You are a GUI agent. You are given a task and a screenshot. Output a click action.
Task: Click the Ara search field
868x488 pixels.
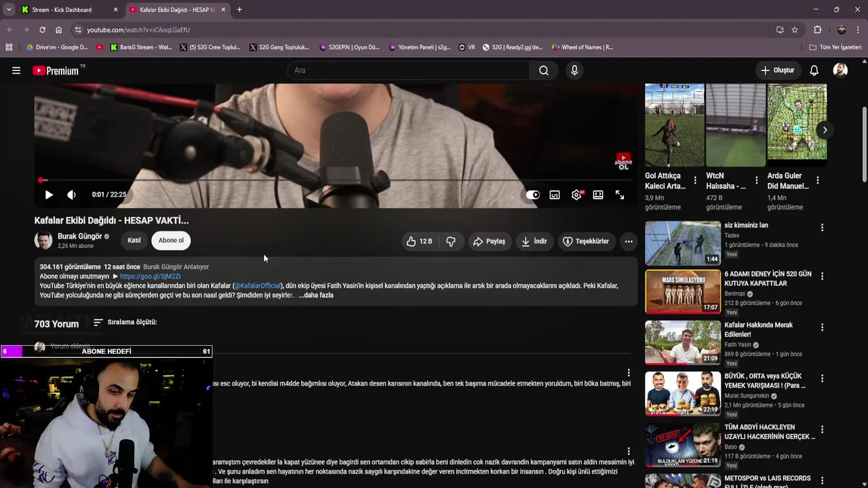[408, 70]
